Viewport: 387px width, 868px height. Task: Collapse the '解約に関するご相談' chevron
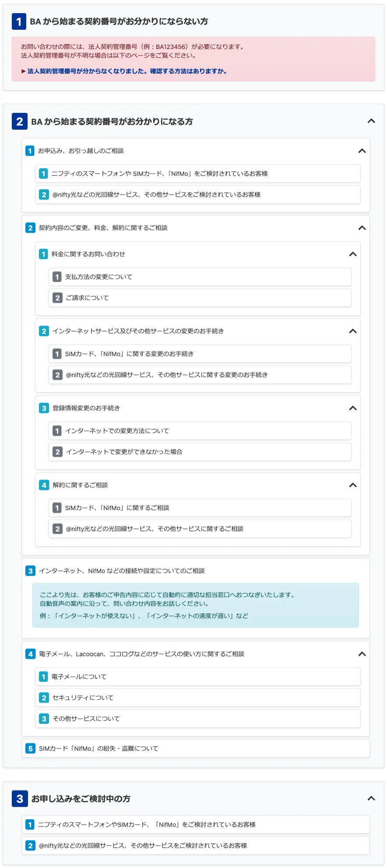[353, 485]
